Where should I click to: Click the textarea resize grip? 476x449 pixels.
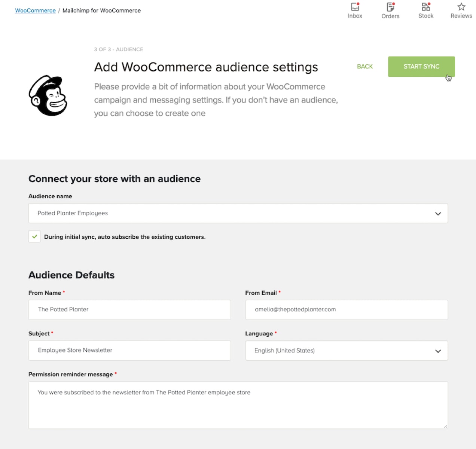(x=446, y=426)
